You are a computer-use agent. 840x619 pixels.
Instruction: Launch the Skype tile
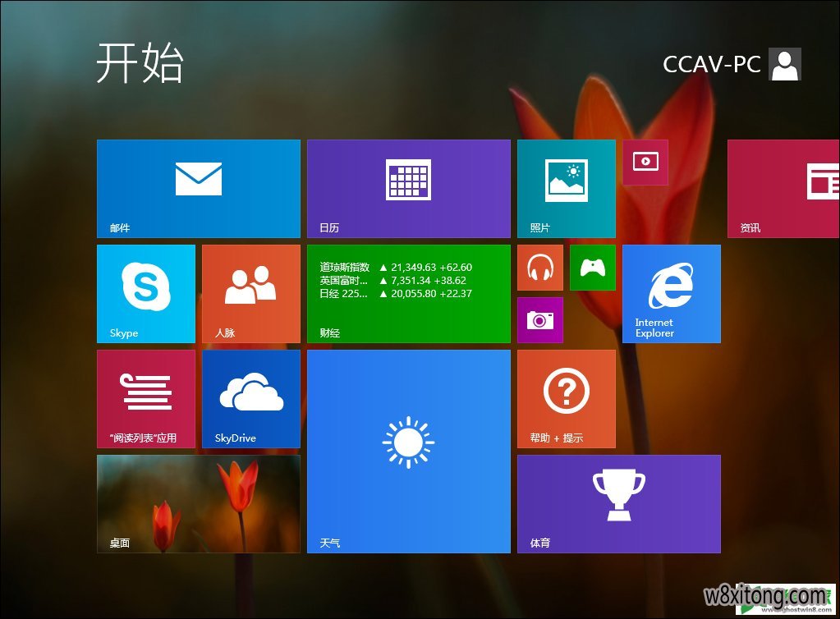pyautogui.click(x=145, y=293)
